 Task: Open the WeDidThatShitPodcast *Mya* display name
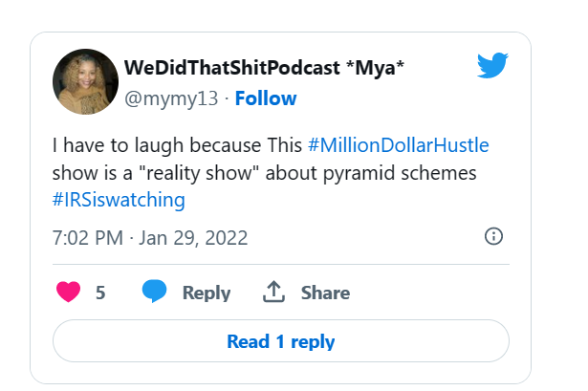(x=264, y=68)
